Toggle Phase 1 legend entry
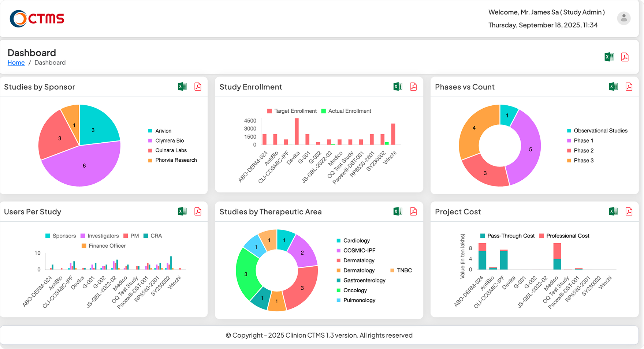The image size is (644, 349). (580, 140)
